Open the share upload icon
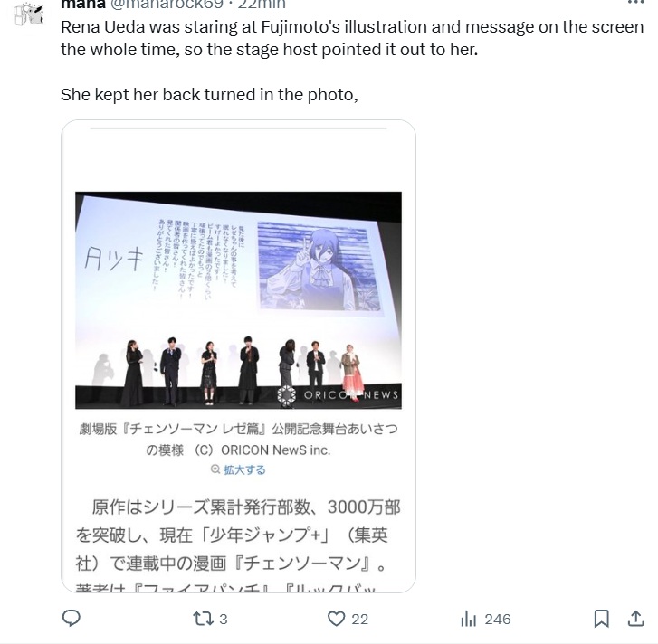 click(635, 619)
